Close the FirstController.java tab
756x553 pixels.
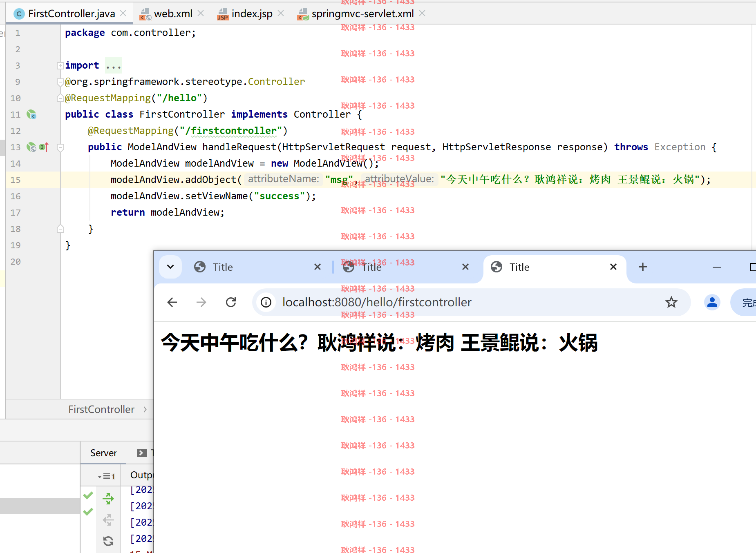pos(123,13)
